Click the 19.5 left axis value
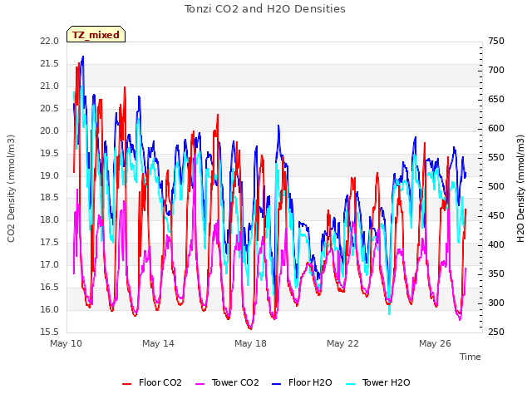The height and width of the screenshot is (399, 532). click(x=50, y=153)
